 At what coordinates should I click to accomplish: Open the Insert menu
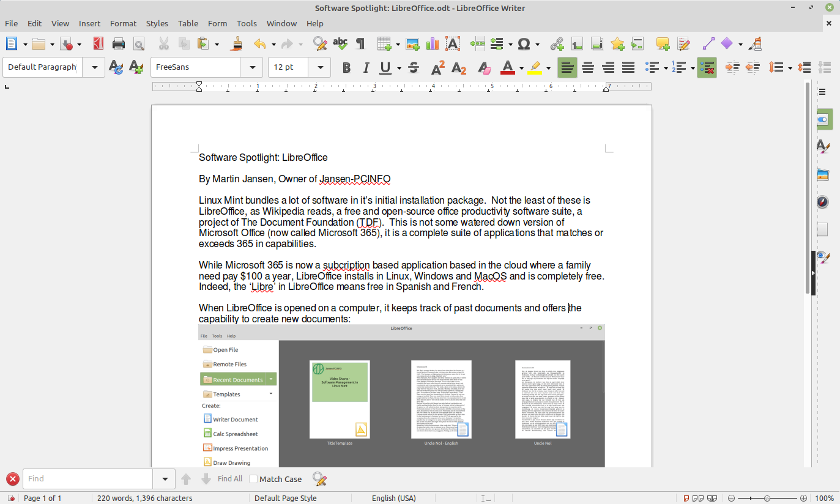(89, 23)
